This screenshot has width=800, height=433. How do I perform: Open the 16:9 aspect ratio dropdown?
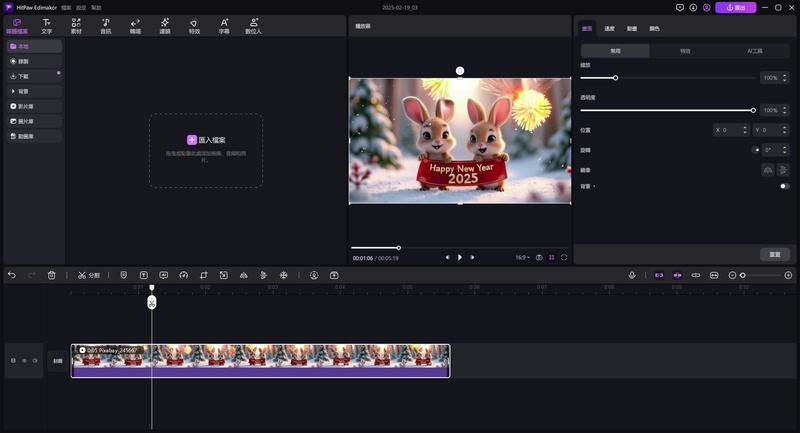point(522,257)
